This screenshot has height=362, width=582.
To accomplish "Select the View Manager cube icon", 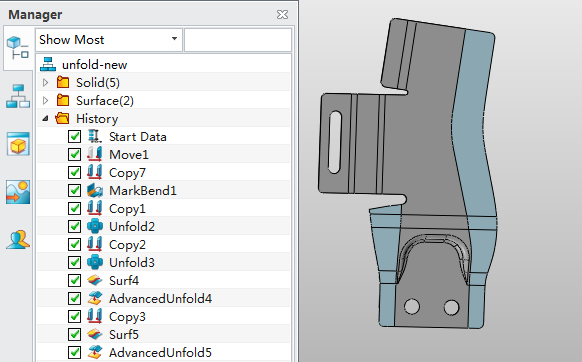I will 17,144.
